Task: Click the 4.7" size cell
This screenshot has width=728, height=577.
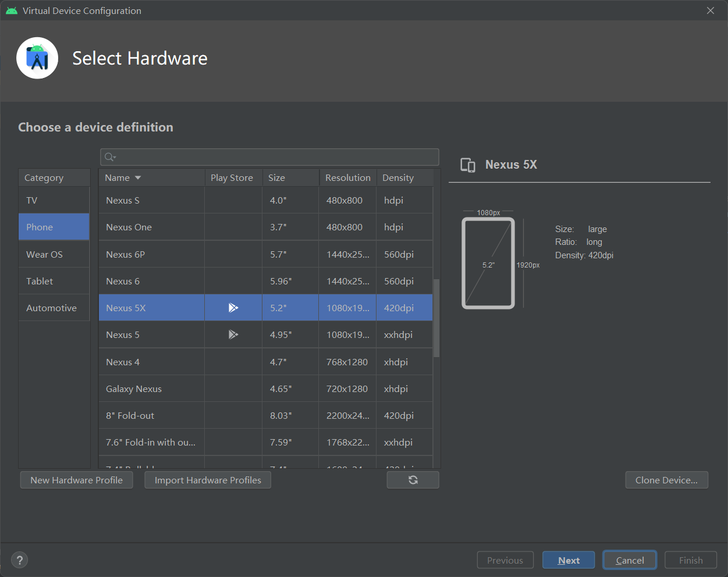Action: pos(290,362)
